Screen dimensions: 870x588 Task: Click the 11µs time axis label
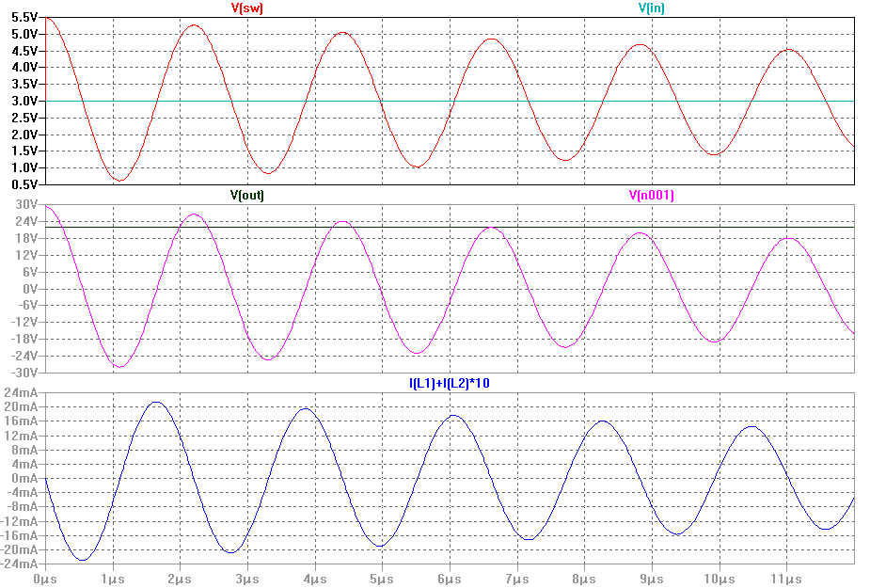click(x=786, y=580)
